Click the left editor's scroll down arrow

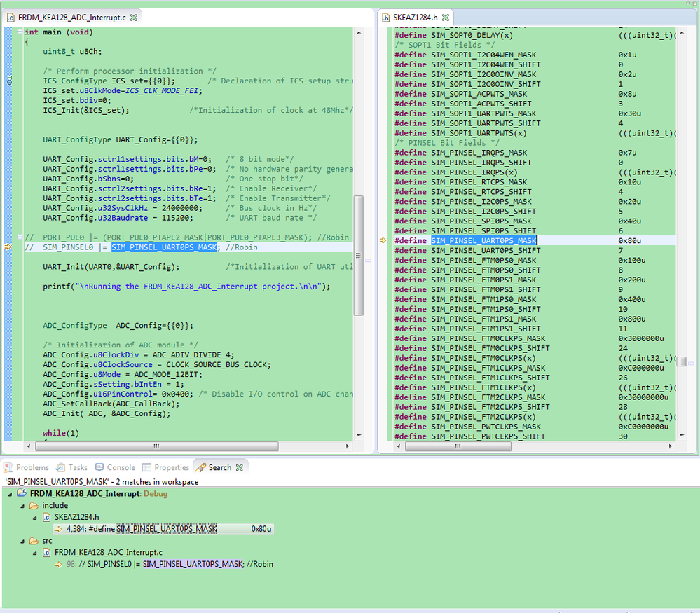pyautogui.click(x=359, y=435)
